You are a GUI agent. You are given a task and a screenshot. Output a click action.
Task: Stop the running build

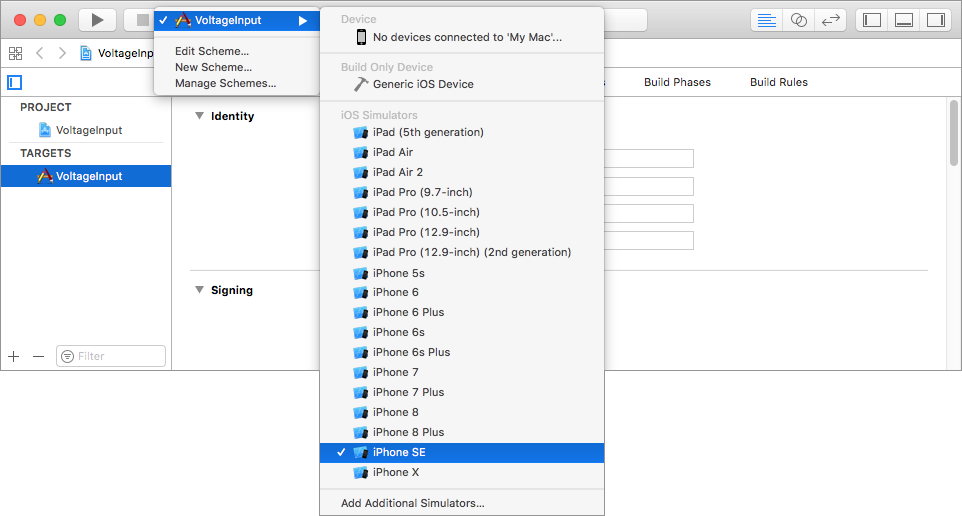139,20
